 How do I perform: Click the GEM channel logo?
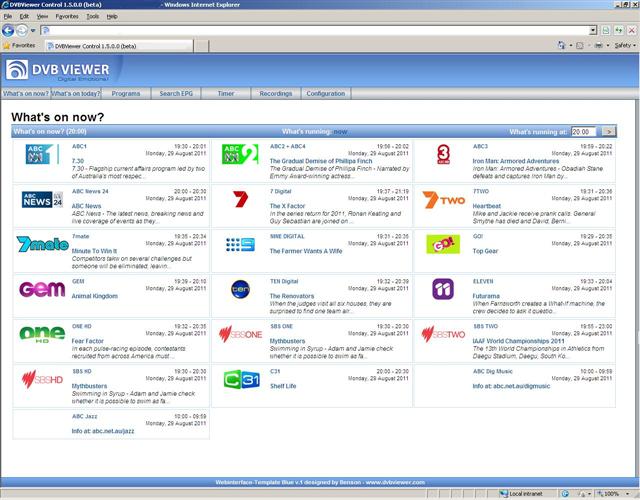pyautogui.click(x=42, y=289)
